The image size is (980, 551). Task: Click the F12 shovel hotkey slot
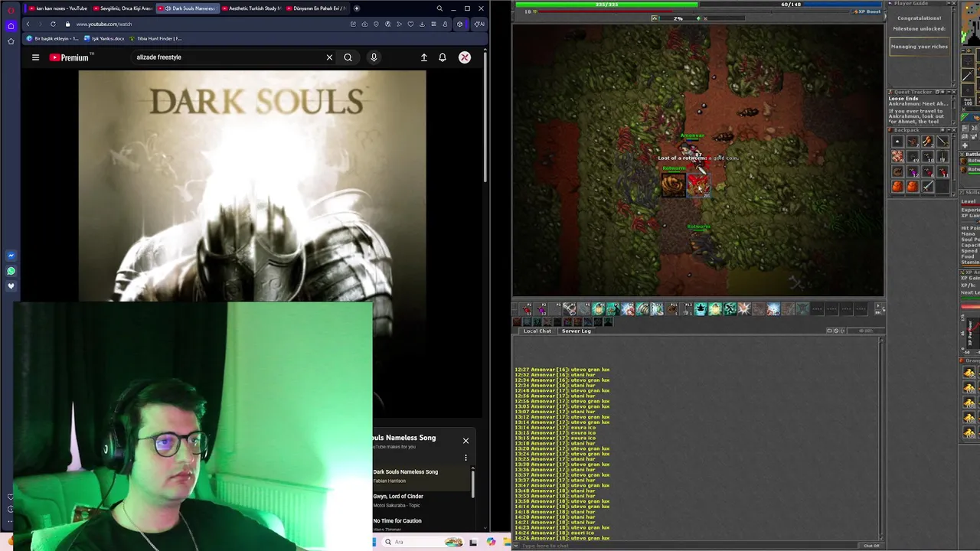[x=687, y=309]
